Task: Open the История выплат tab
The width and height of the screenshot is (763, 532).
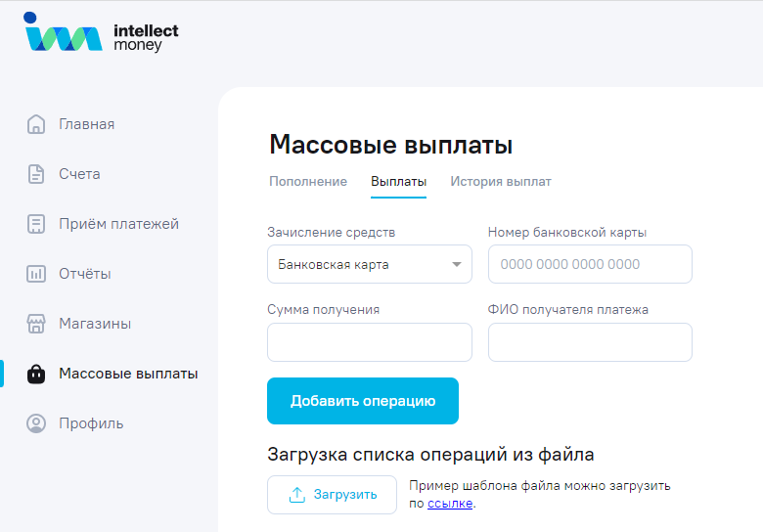Action: (x=501, y=182)
